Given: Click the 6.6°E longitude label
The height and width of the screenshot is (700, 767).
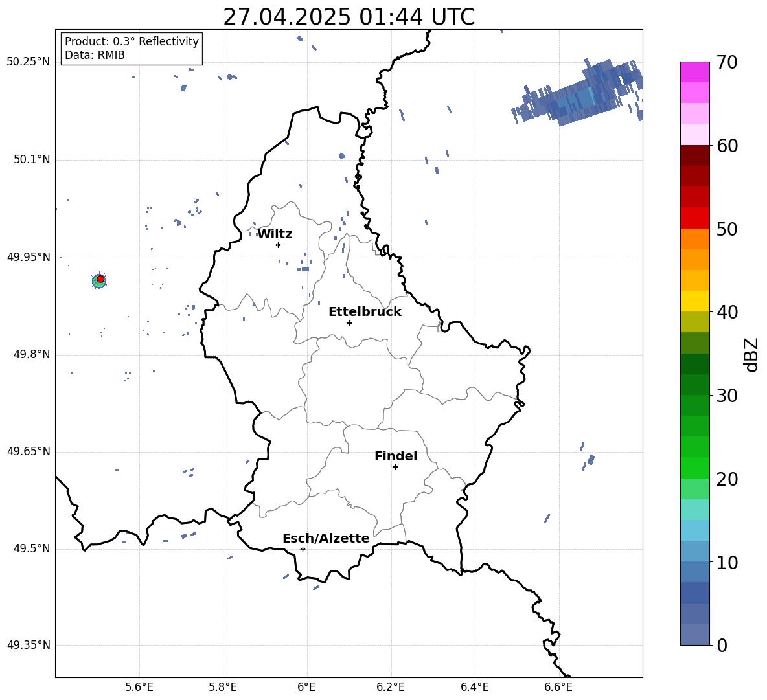Looking at the screenshot, I should coord(558,687).
